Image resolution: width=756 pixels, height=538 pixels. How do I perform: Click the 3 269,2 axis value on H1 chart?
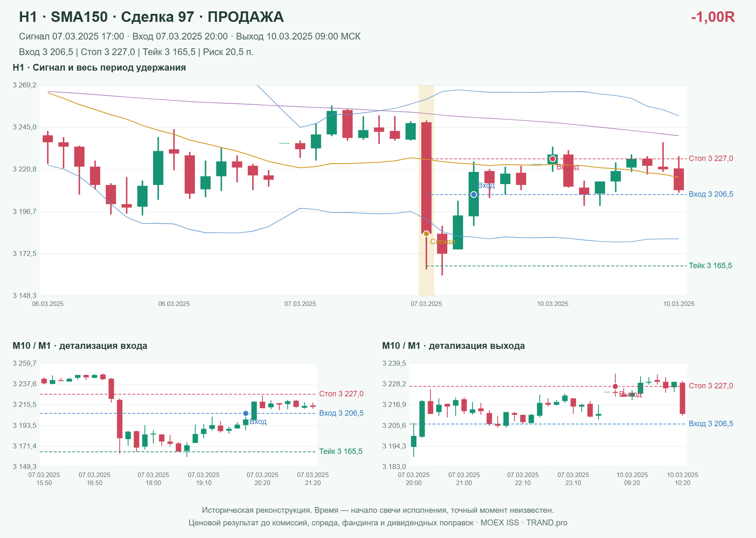click(x=25, y=85)
